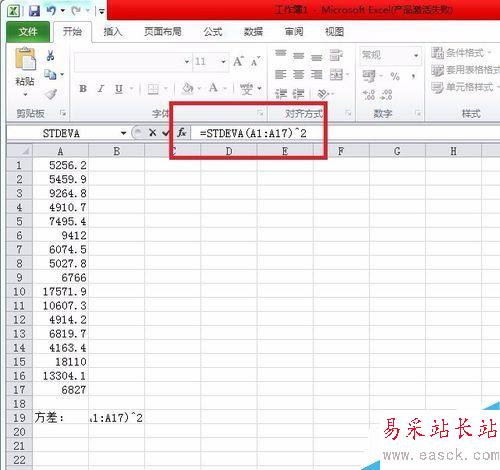
Task: Click the Increase Indent icon
Action: click(x=299, y=94)
